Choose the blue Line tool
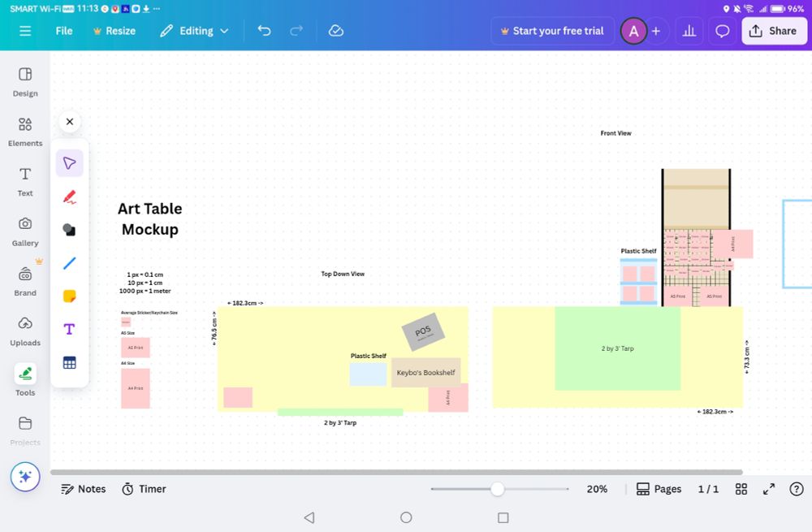This screenshot has height=532, width=812. [69, 263]
